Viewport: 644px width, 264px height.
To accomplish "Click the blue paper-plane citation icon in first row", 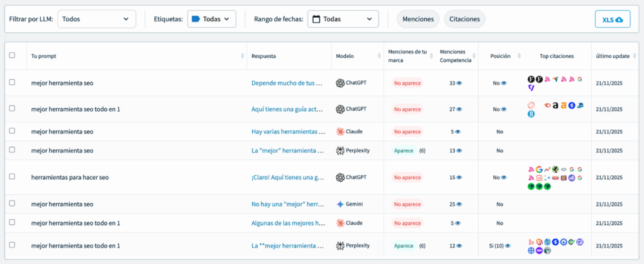I will [x=556, y=79].
